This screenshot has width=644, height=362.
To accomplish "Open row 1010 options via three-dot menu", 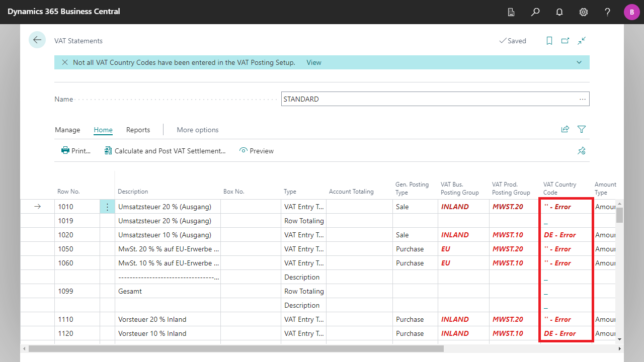I will tap(107, 207).
